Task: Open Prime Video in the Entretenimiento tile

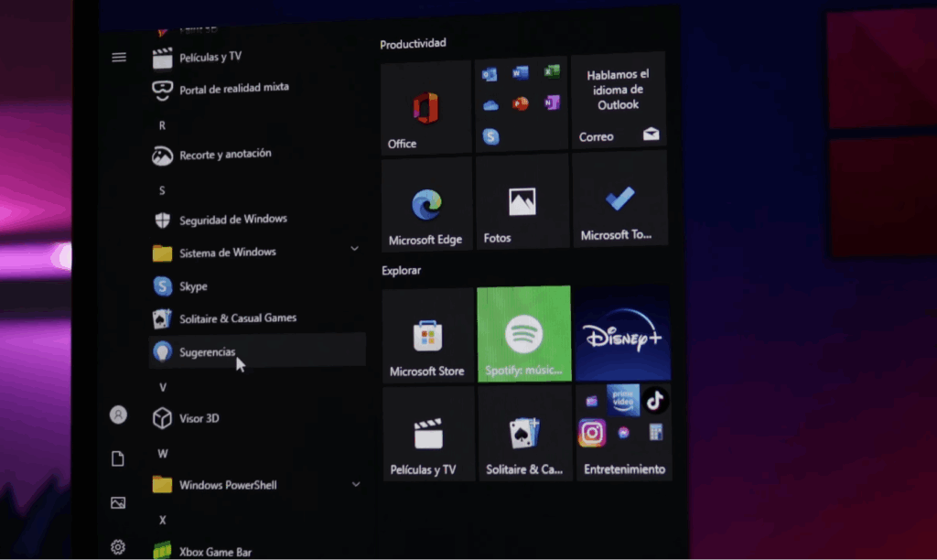Action: pos(622,401)
